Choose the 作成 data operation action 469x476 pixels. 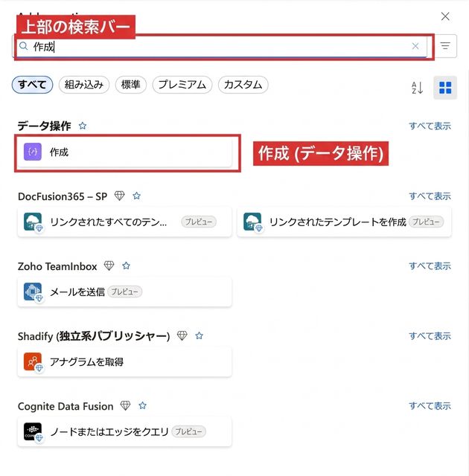[124, 152]
